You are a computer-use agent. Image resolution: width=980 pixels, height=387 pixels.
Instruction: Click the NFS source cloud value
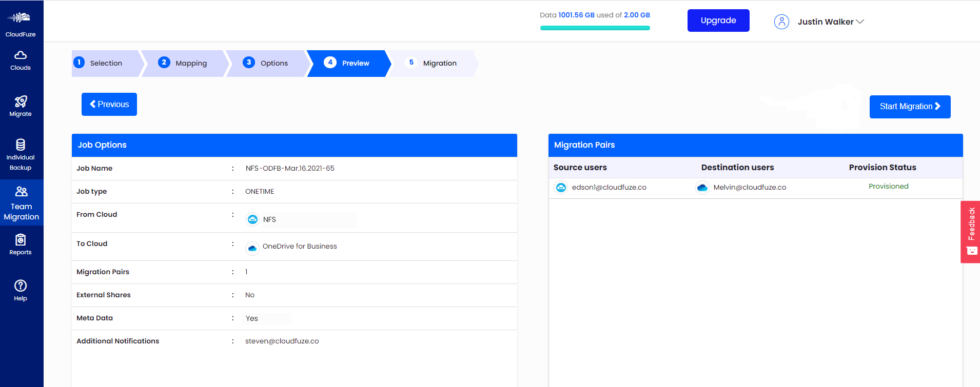click(269, 219)
